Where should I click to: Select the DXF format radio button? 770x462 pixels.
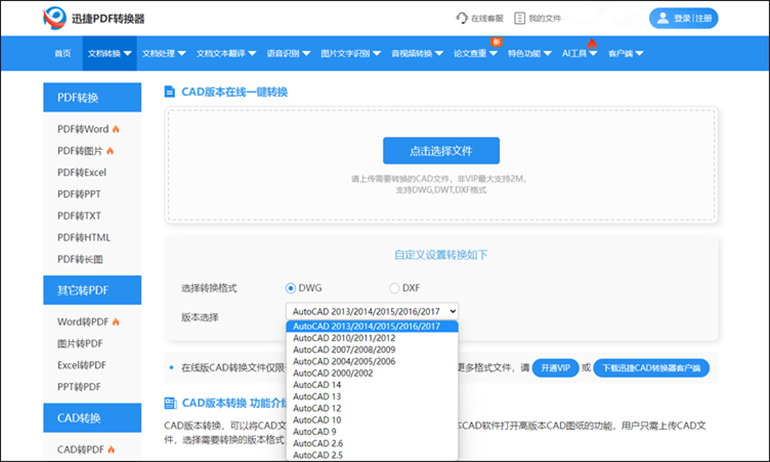pyautogui.click(x=394, y=288)
